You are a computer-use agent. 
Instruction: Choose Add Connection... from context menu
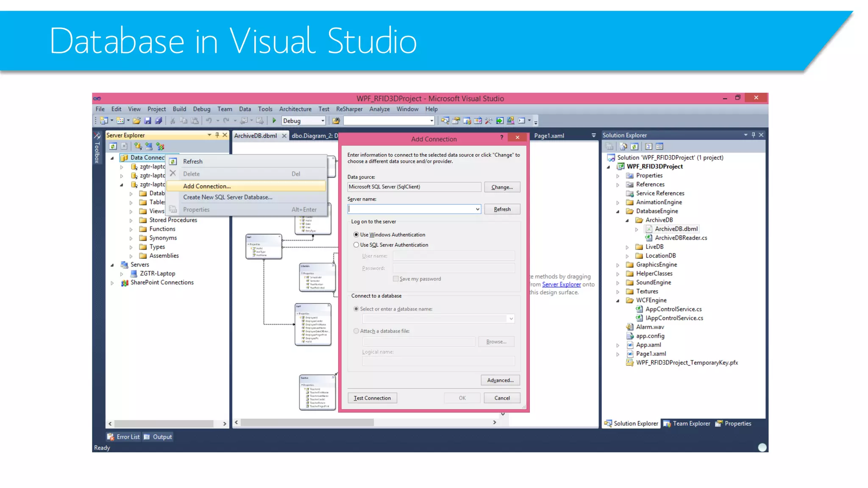246,186
